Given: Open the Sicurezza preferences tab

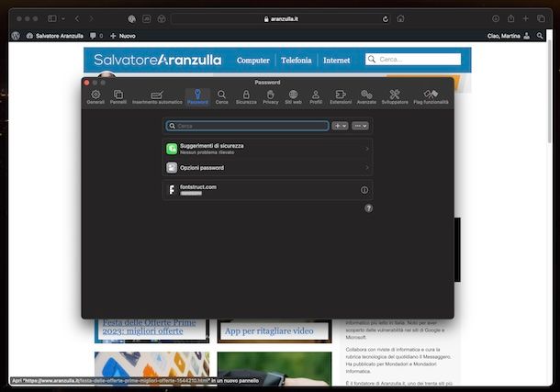Looking at the screenshot, I should [246, 97].
